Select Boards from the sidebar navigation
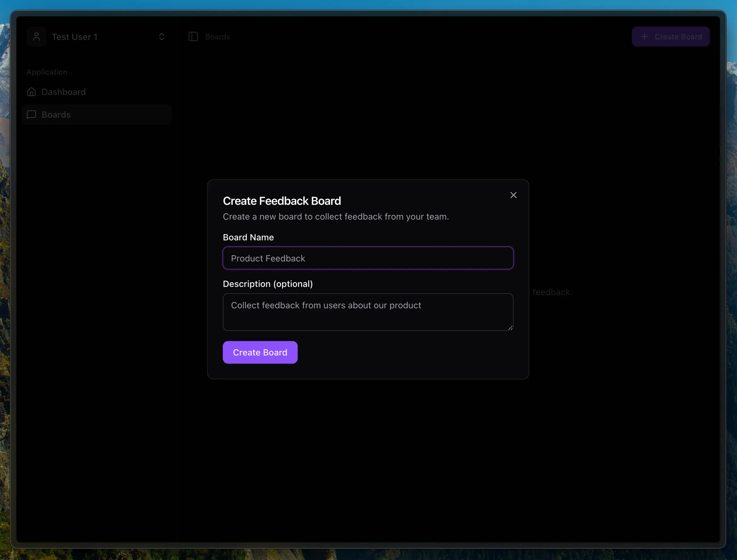Screen dimensions: 737x560 point(56,114)
